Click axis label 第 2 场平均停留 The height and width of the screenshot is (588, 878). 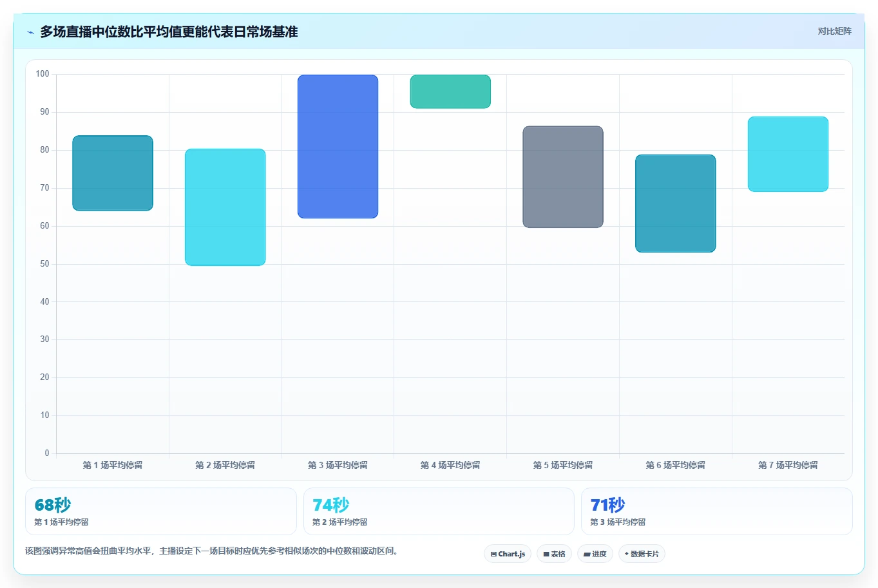pyautogui.click(x=225, y=465)
